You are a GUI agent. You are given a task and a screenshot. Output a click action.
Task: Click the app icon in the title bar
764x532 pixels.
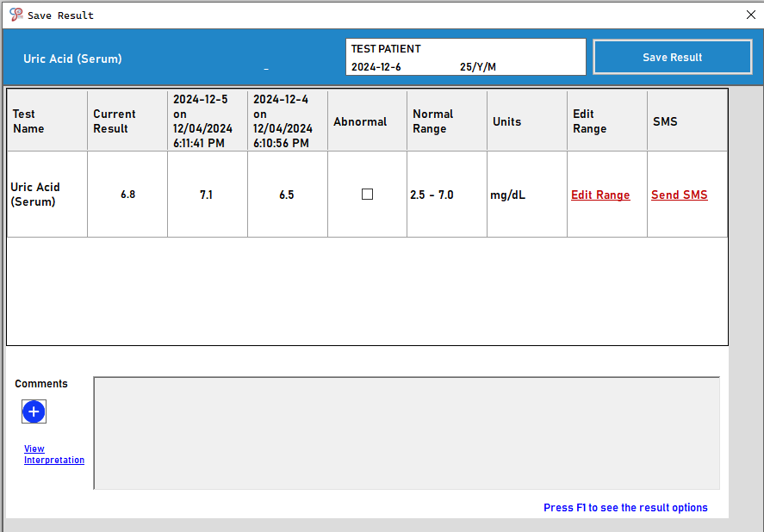tap(16, 15)
